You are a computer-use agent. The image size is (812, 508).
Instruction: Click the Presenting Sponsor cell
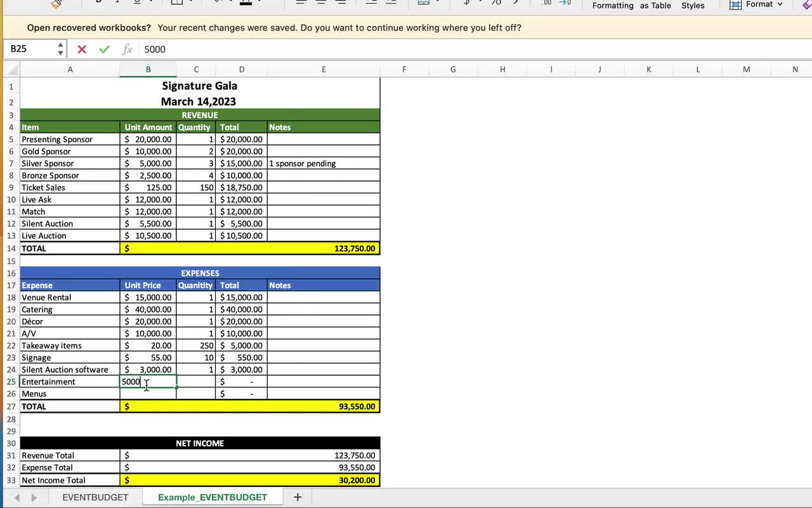coord(70,139)
